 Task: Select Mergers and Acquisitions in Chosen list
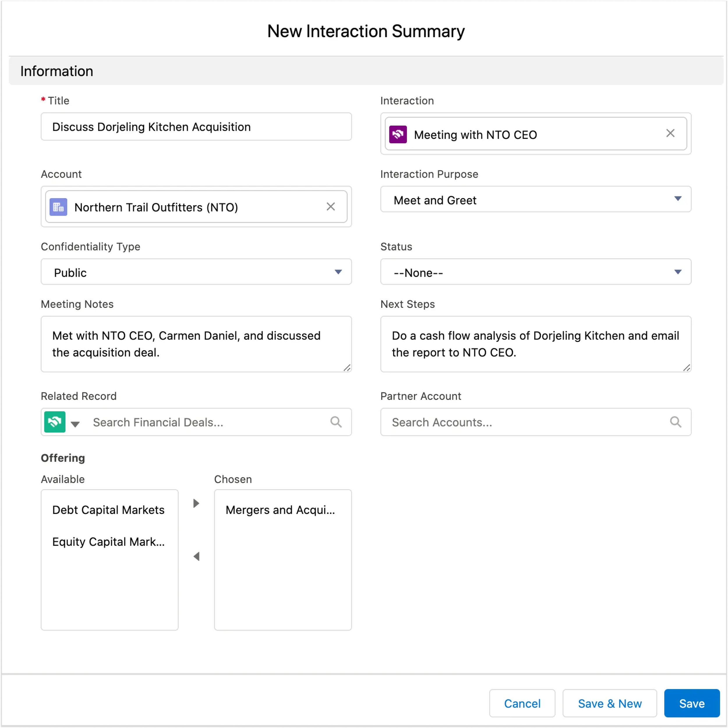pyautogui.click(x=280, y=510)
